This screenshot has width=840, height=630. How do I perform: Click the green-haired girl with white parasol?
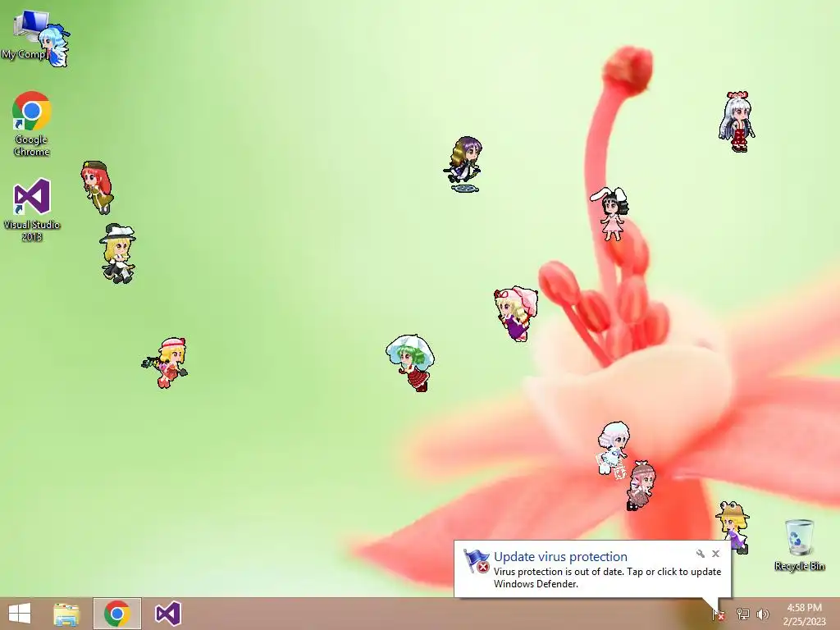(411, 363)
